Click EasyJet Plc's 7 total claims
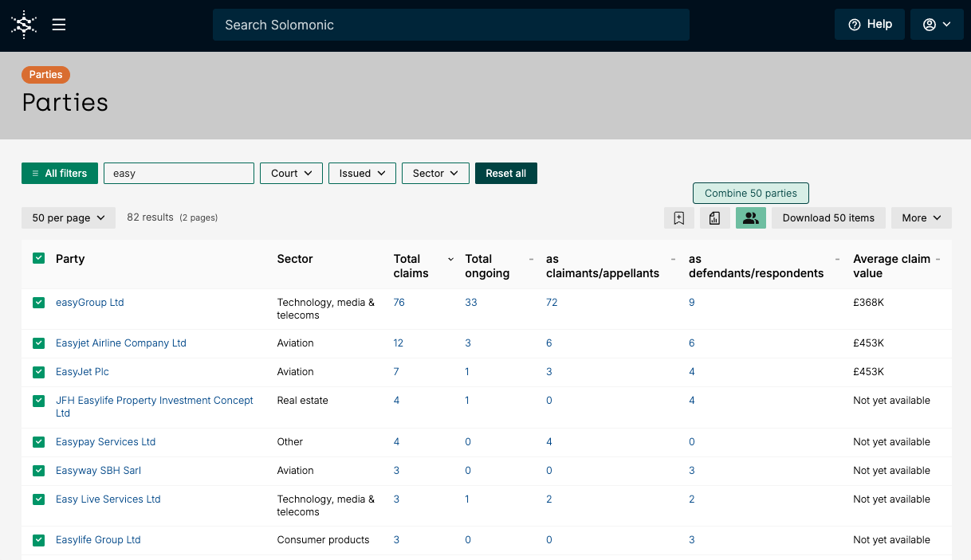 coord(396,372)
